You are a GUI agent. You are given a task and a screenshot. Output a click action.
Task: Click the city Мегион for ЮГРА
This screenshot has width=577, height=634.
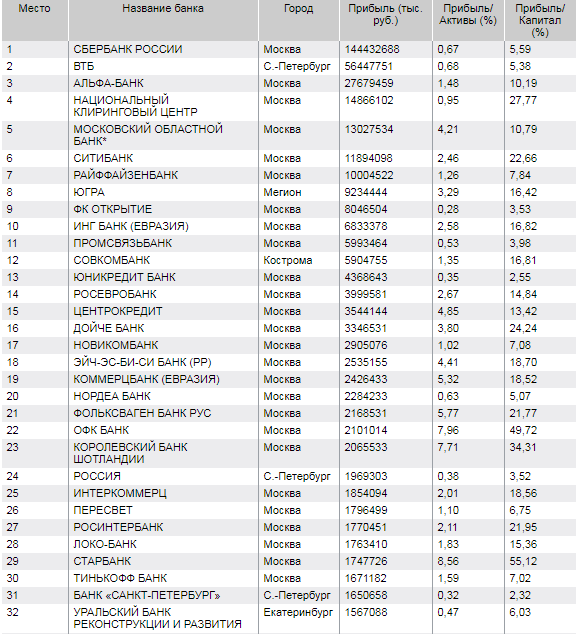pos(282,192)
